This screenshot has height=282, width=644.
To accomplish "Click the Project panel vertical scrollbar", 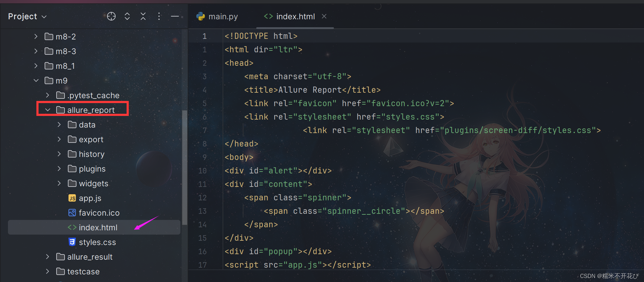I will tap(184, 168).
